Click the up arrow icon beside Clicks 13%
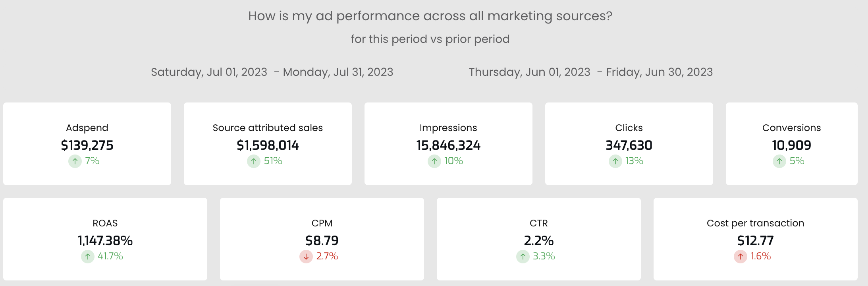The image size is (868, 286). [x=615, y=161]
